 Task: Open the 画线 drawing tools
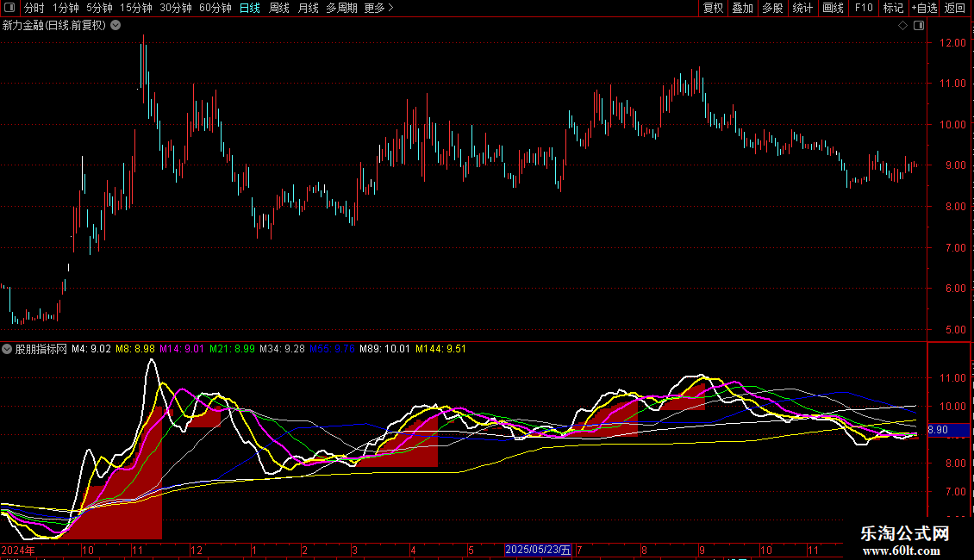833,9
